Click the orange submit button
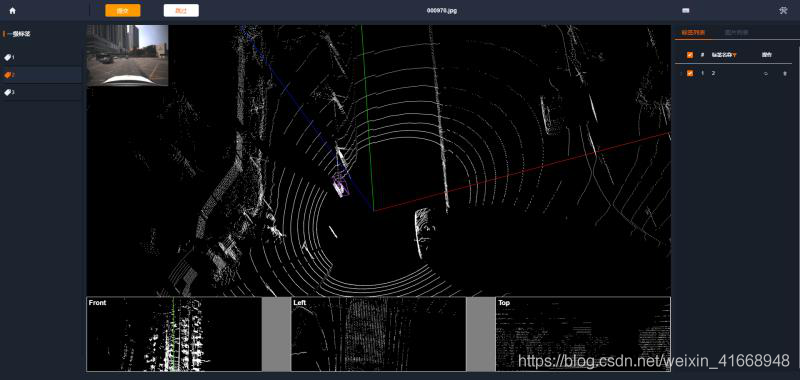The height and width of the screenshot is (380, 800). click(122, 10)
